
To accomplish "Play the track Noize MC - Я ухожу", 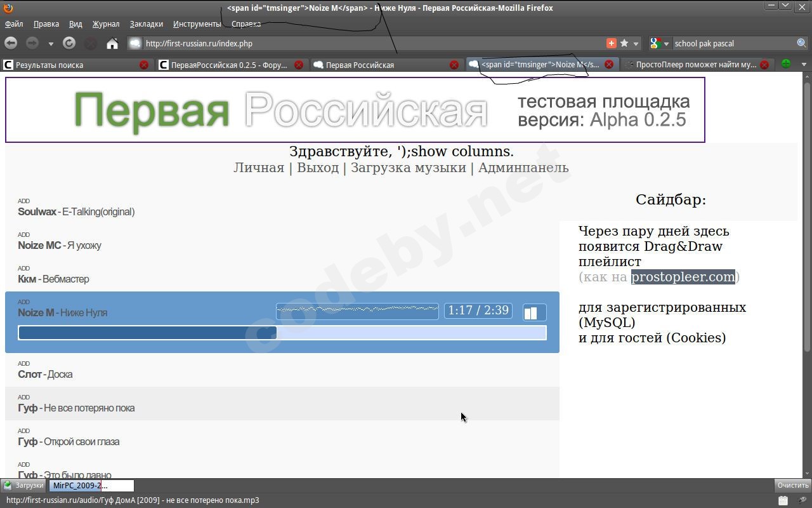I will point(60,246).
